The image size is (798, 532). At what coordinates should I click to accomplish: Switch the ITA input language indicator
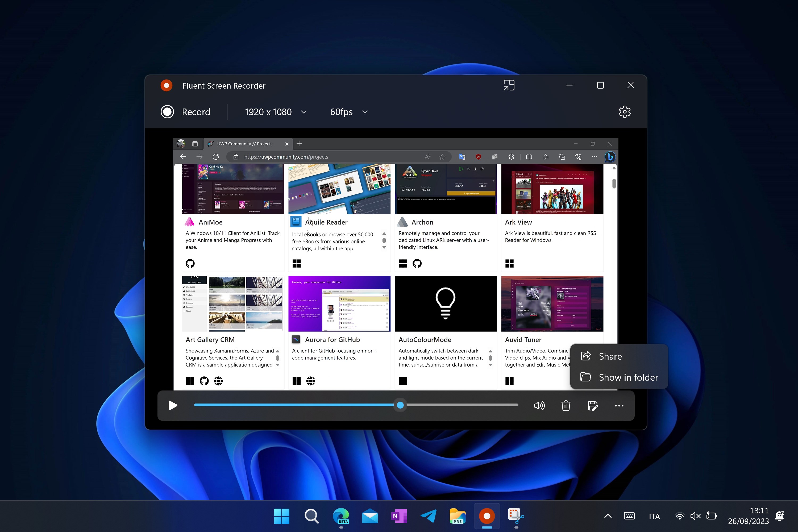[x=654, y=516]
